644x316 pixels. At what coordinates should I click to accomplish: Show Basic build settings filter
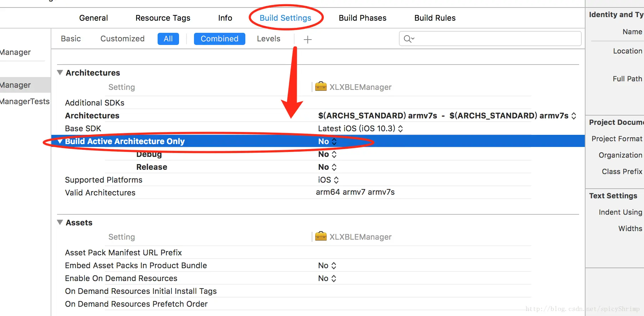[71, 39]
